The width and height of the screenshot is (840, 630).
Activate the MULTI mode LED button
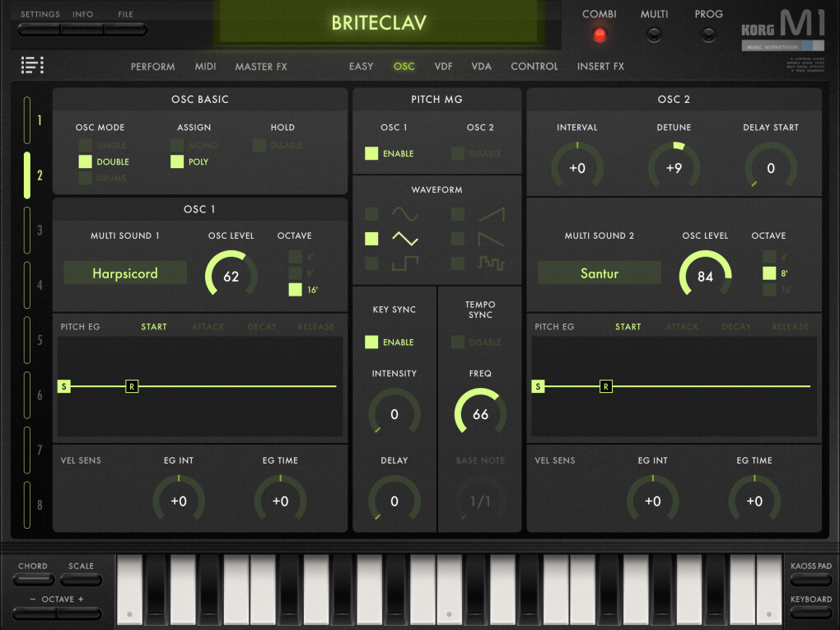[x=654, y=35]
